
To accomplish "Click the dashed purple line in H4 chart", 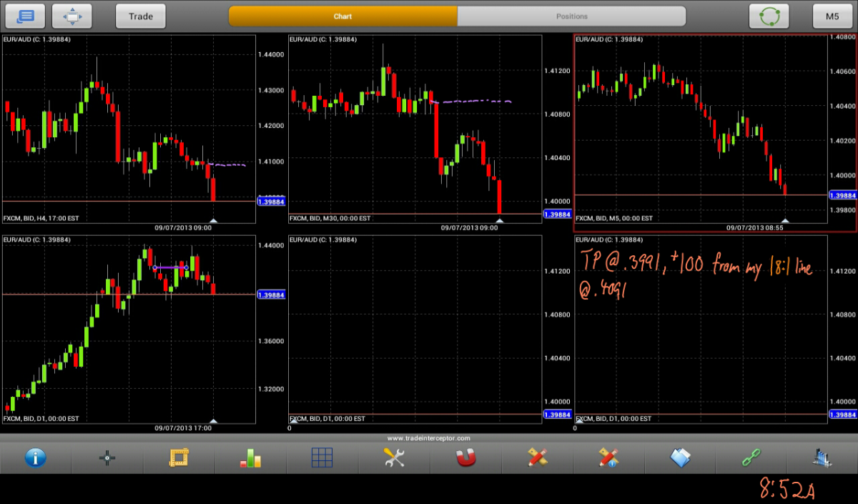I will pyautogui.click(x=229, y=164).
